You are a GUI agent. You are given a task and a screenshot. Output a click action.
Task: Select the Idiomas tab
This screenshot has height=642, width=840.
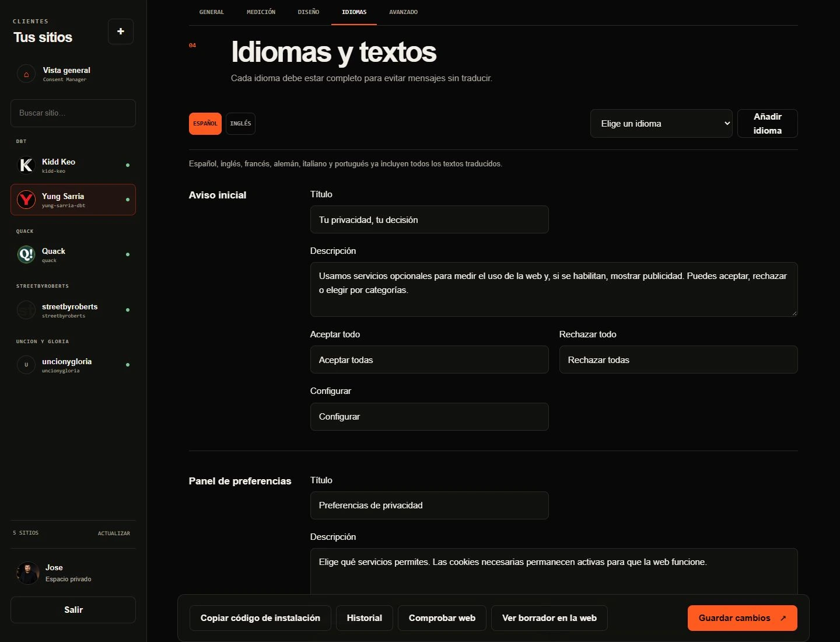[x=354, y=12]
